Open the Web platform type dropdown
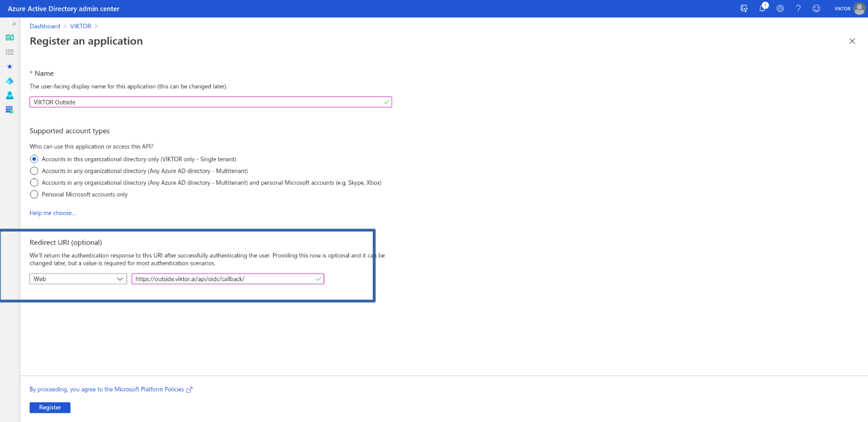The width and height of the screenshot is (868, 422). (x=78, y=279)
